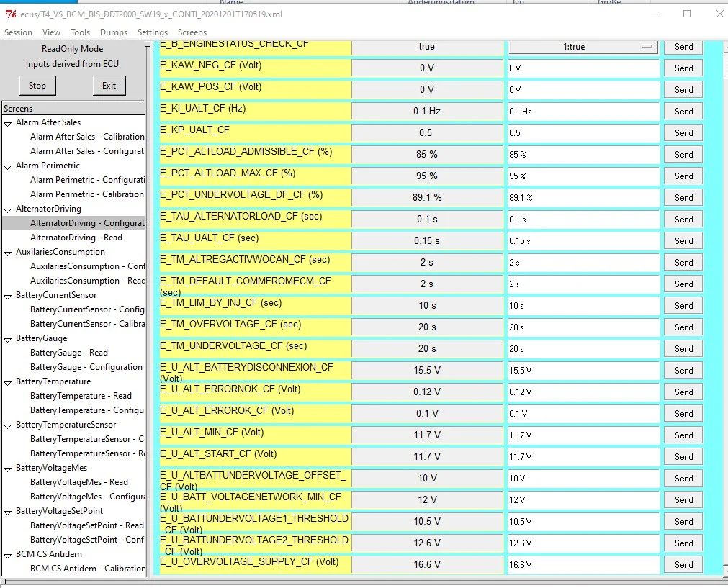Screen dimensions: 728x588
Task: Send the E_U_OVERVOLTAGE_SUPPLY_CF value
Action: [x=683, y=565]
